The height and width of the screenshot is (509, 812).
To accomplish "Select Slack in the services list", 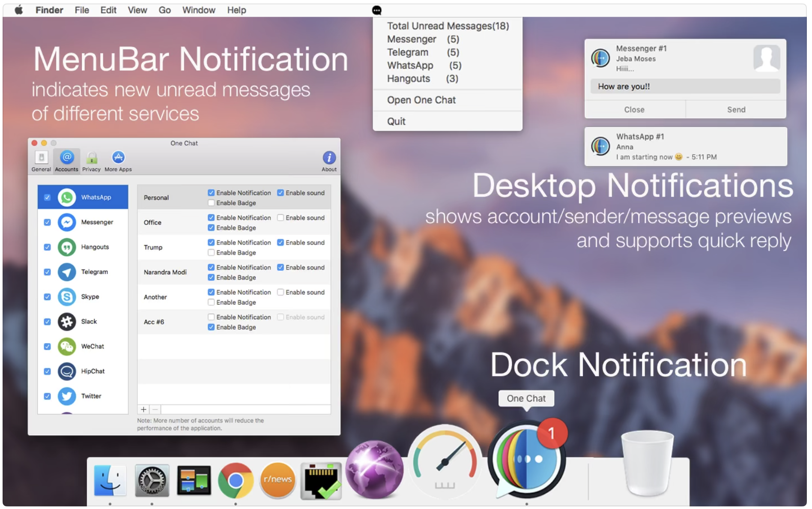I will click(x=89, y=322).
